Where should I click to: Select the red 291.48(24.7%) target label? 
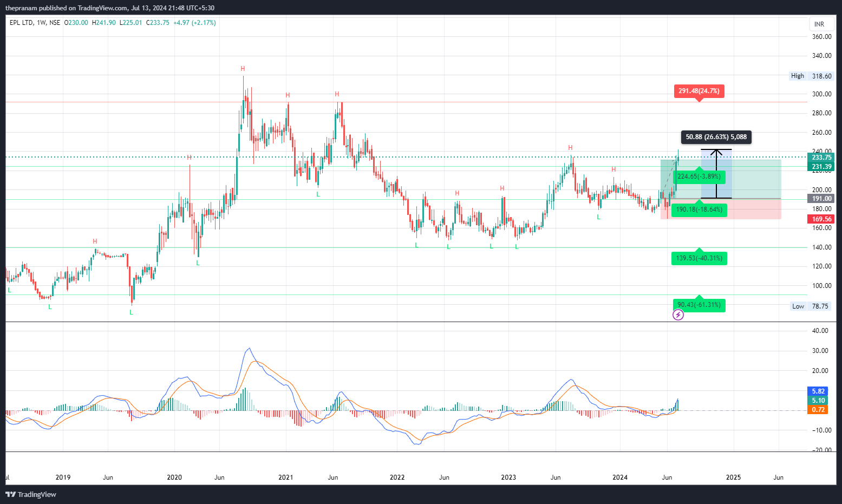tap(699, 91)
